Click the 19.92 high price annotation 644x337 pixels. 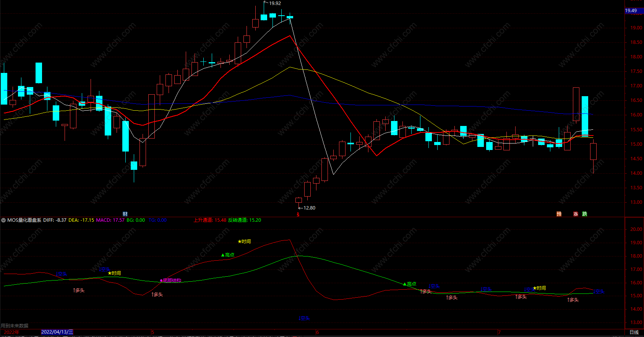pos(275,3)
